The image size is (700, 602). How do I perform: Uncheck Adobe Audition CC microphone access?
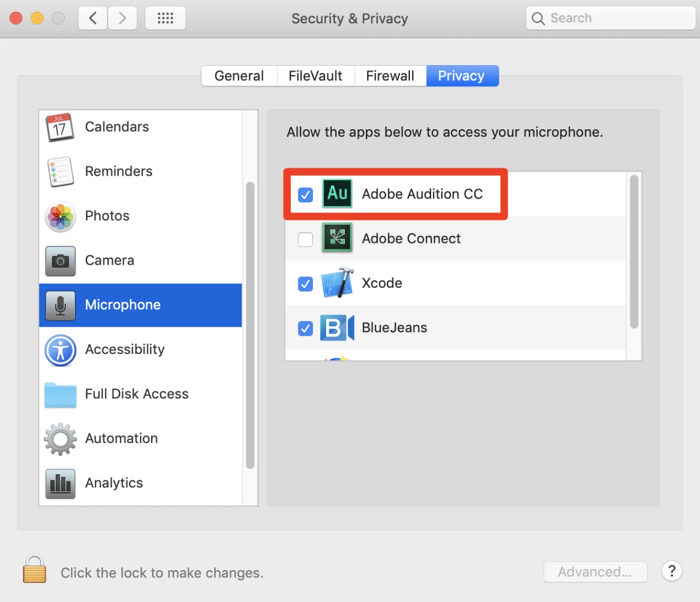pos(306,195)
